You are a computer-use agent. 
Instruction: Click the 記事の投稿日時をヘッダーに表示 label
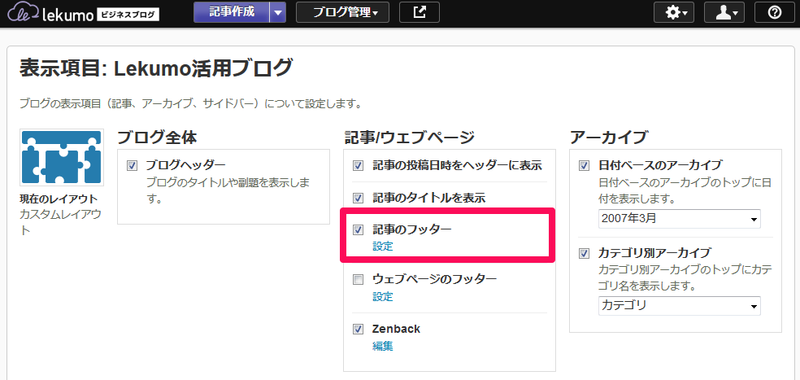(x=457, y=165)
